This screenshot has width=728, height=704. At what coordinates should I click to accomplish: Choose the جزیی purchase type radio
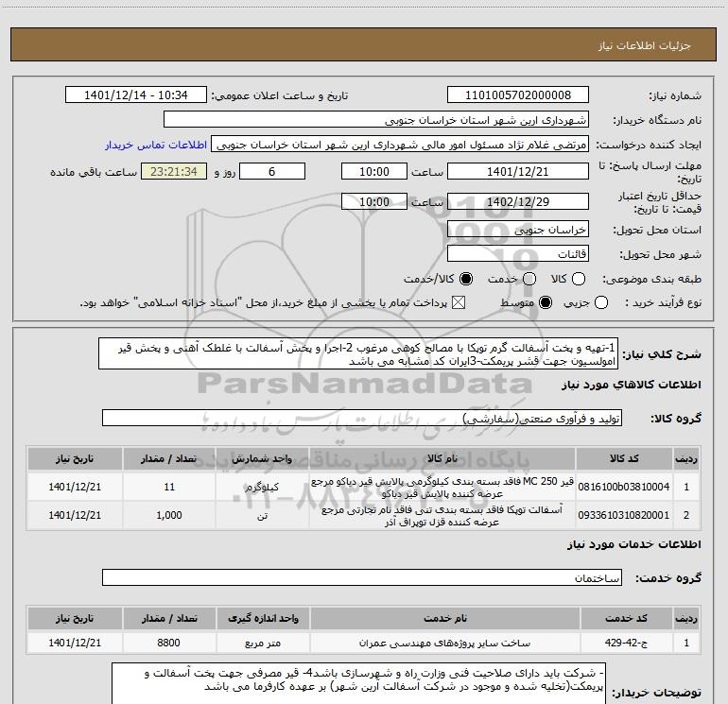pos(601,303)
